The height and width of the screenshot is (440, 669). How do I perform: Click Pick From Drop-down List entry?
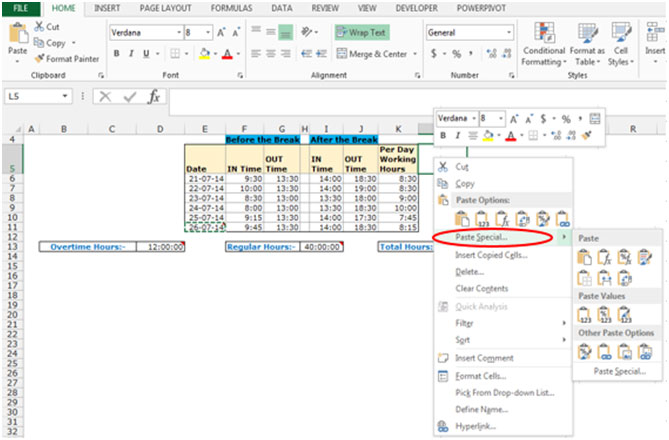[x=505, y=393]
